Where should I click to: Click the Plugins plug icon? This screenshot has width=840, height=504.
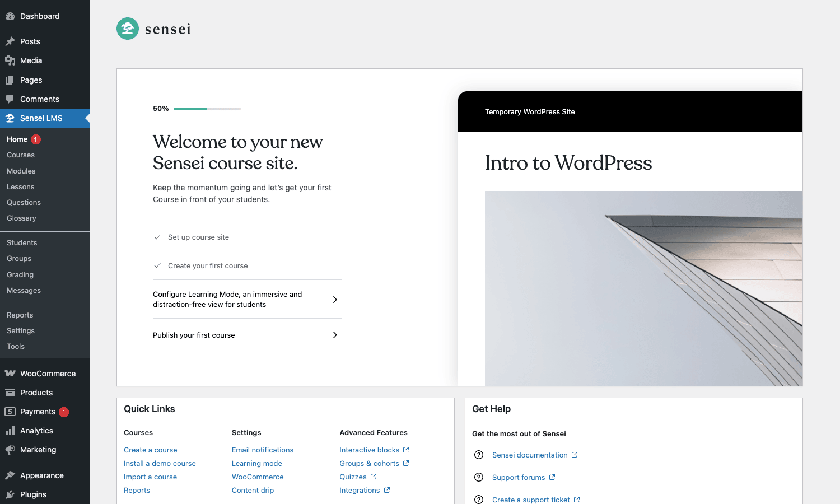[x=10, y=494]
